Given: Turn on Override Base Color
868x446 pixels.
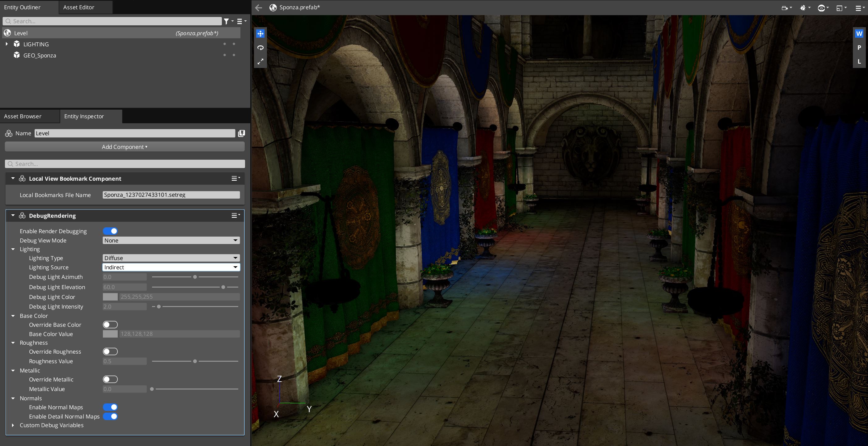Looking at the screenshot, I should (110, 325).
